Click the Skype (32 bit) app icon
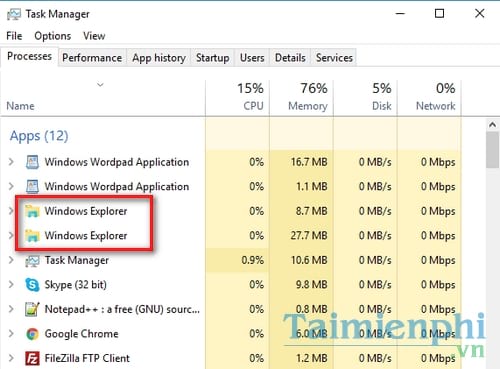 [32, 285]
